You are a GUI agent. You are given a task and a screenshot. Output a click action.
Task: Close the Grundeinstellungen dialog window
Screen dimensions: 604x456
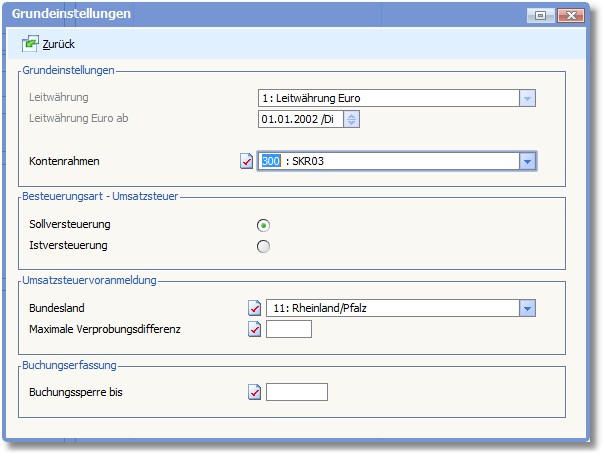coord(571,15)
